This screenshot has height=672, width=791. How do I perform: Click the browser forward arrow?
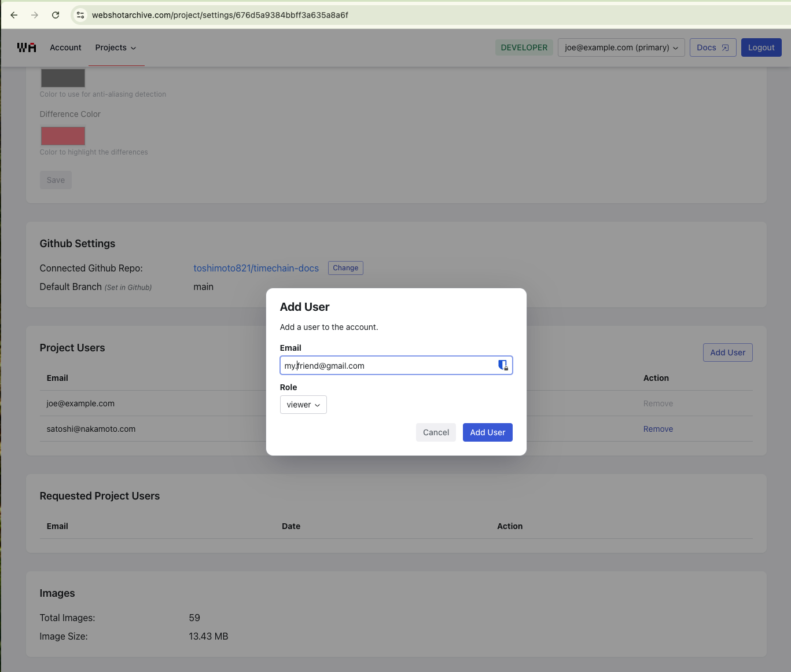[35, 15]
